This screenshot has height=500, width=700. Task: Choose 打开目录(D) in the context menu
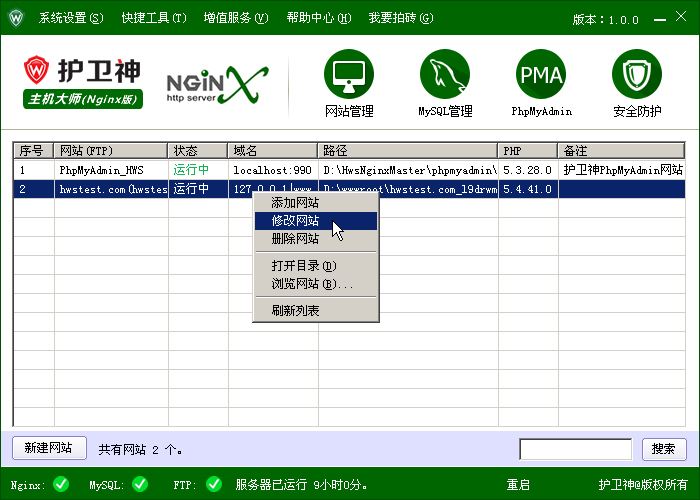316,266
